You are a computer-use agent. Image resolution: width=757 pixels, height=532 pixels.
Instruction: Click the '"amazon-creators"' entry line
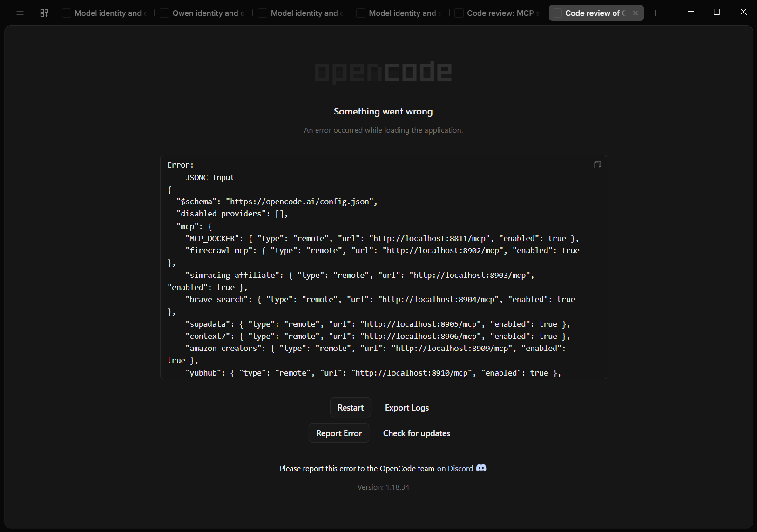tap(367, 354)
